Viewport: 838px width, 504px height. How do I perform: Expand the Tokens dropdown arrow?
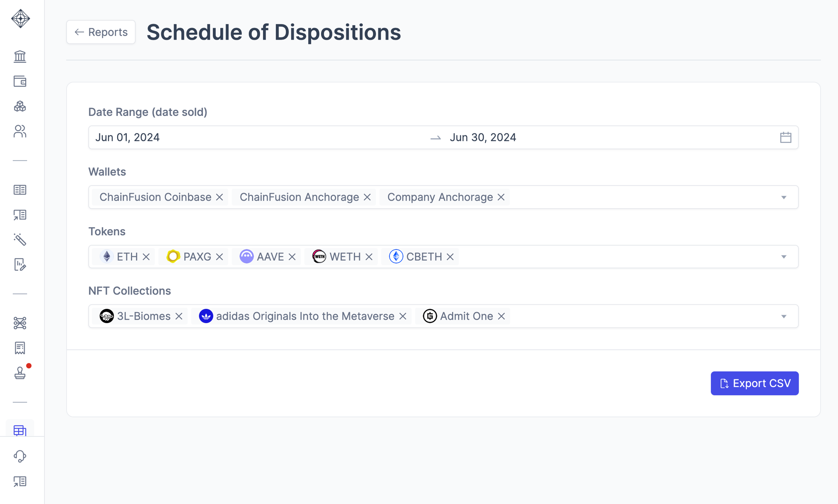click(x=783, y=257)
